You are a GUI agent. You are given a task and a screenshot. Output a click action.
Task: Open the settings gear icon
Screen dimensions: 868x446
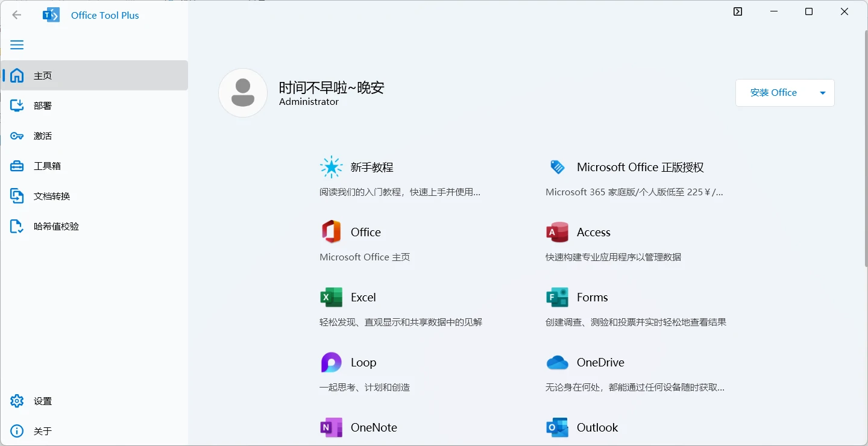tap(17, 401)
